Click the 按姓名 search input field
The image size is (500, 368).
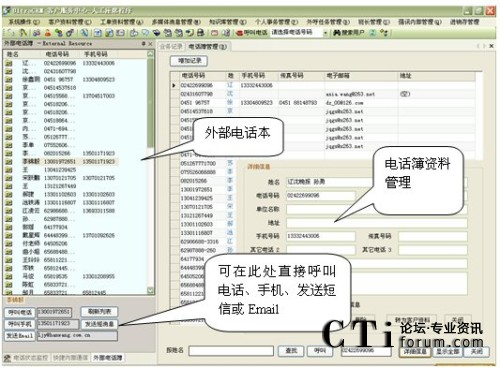[231, 351]
